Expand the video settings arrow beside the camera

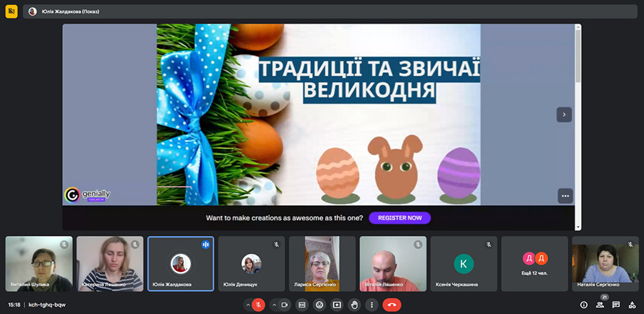(x=274, y=305)
